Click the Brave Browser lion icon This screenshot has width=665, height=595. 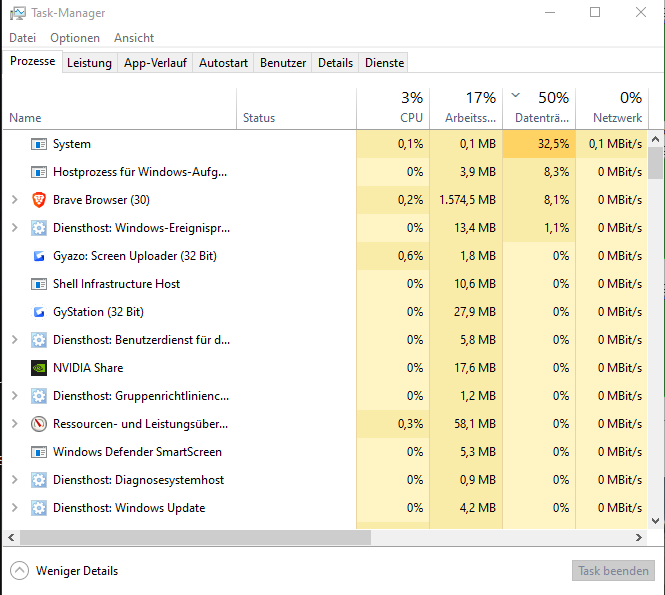[x=39, y=200]
